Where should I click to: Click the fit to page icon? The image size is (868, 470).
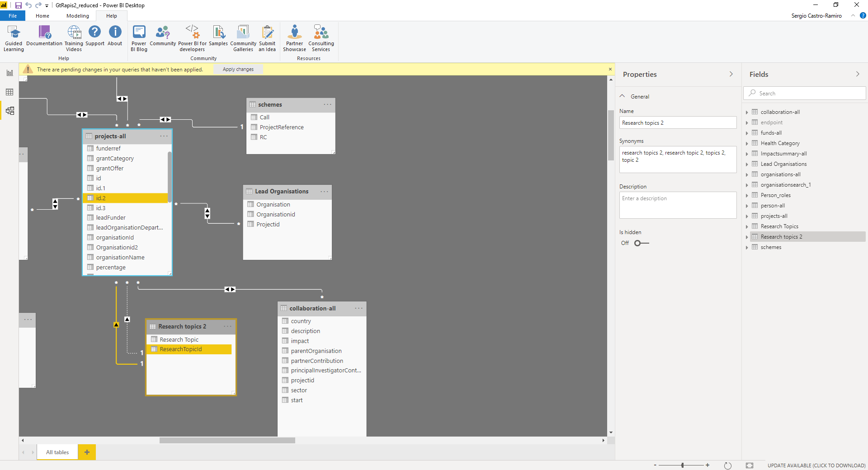[750, 465]
